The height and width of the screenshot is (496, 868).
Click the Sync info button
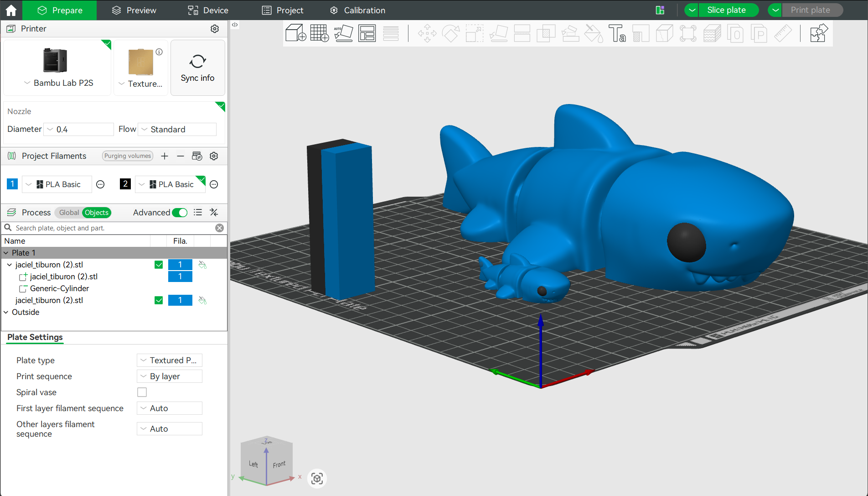click(x=198, y=68)
